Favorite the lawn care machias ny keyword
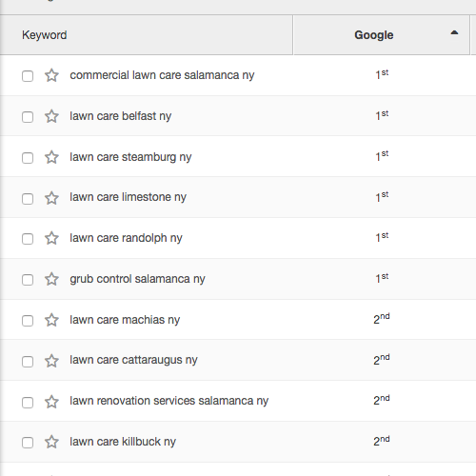 [x=51, y=320]
